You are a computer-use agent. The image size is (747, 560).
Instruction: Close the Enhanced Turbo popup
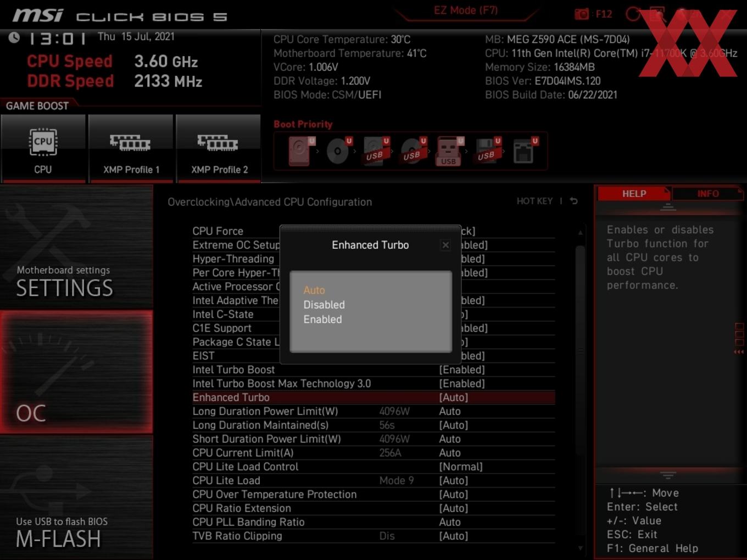(x=445, y=245)
